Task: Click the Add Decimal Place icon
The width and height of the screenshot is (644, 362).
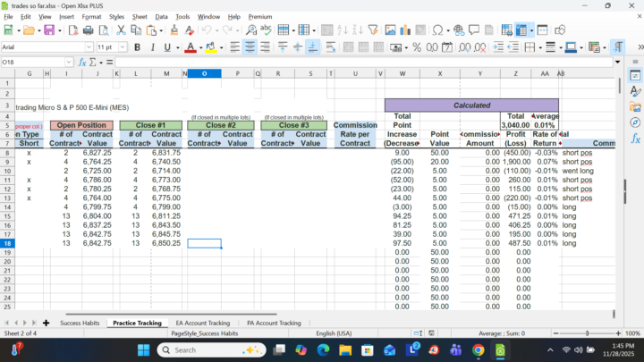Action: pos(464,47)
